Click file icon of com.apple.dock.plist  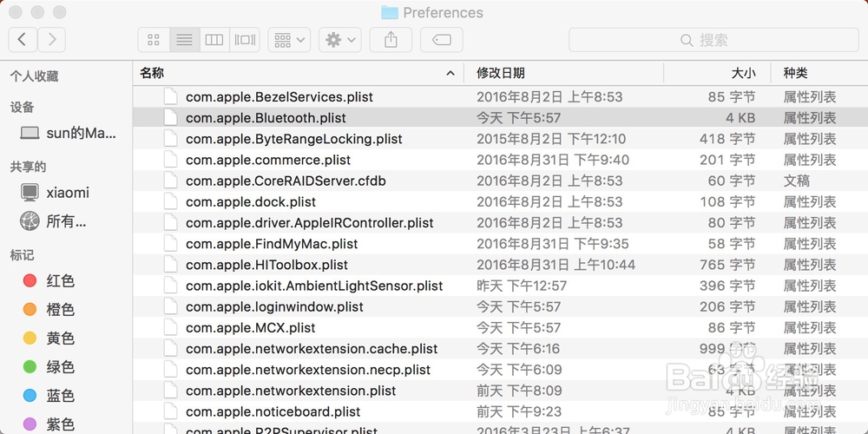(170, 201)
